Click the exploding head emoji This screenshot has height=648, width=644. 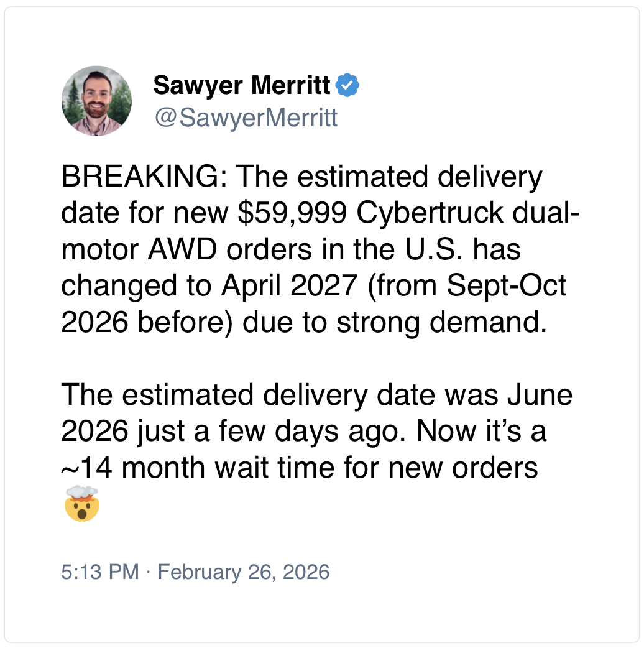coord(81,503)
